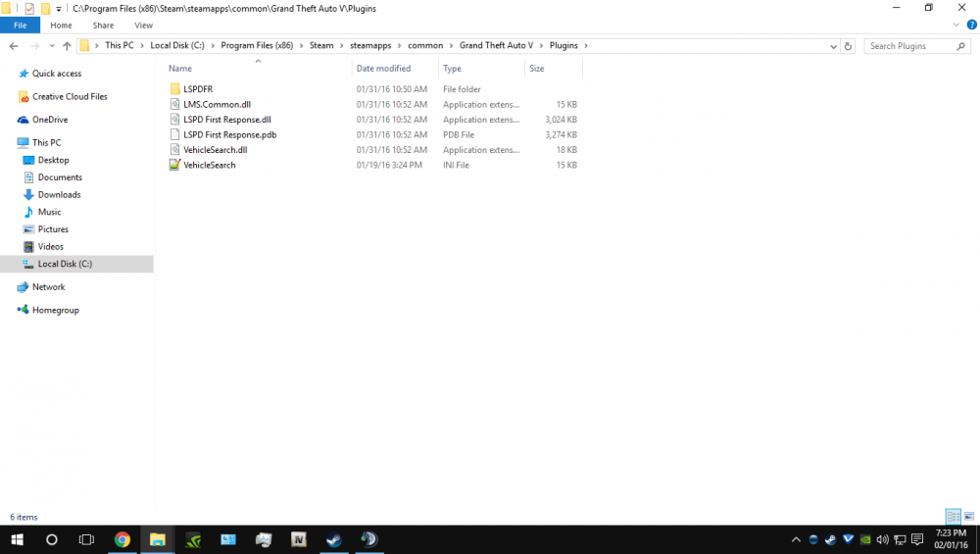Image resolution: width=980 pixels, height=554 pixels.
Task: Launch Google Chrome from taskbar
Action: click(122, 539)
